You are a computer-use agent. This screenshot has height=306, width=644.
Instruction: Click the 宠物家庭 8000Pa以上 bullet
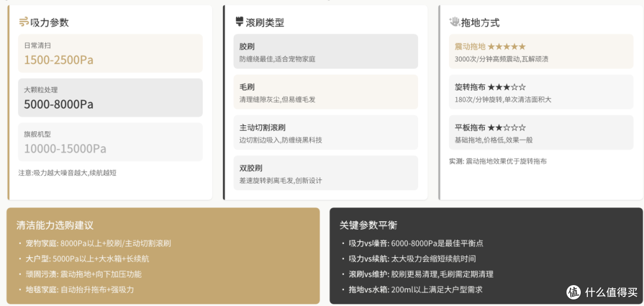coord(98,243)
